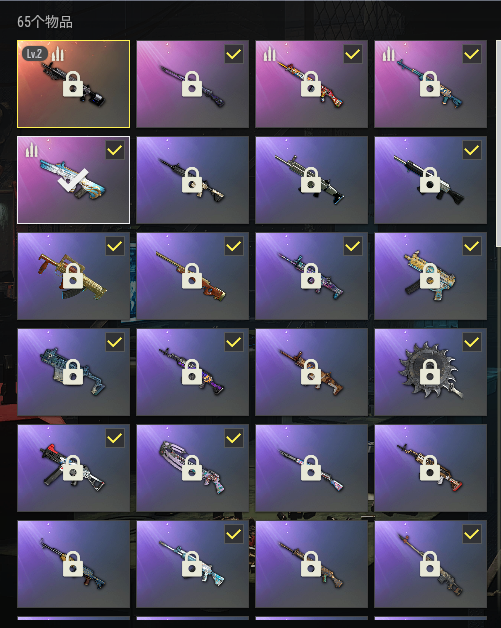501x628 pixels.
Task: Select the equipped blue-white SMG with large checkmark
Action: tap(73, 180)
